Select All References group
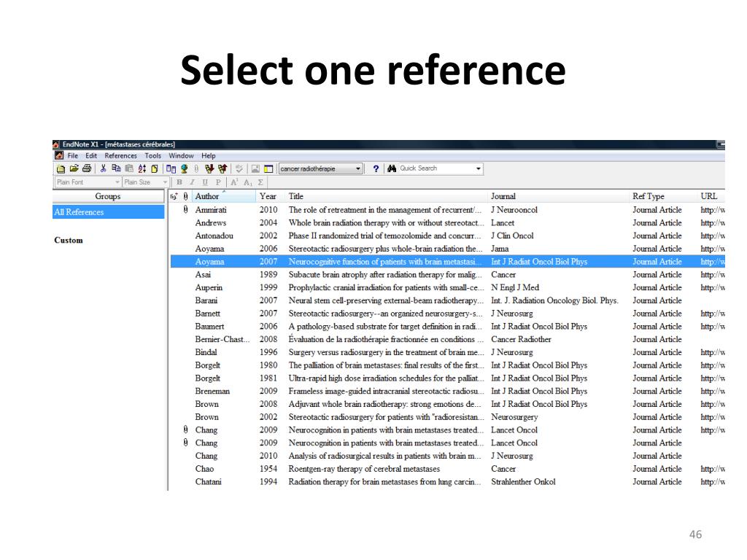 [x=108, y=212]
